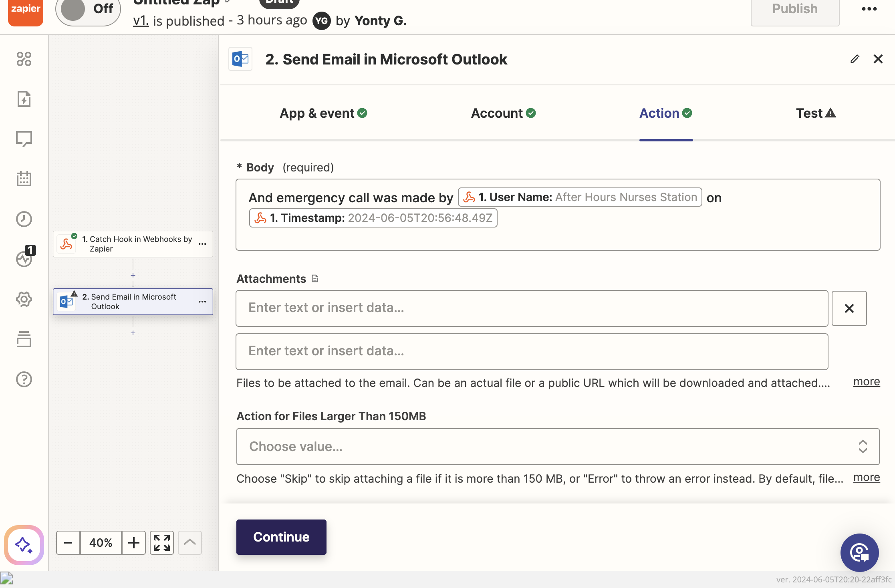Toggle the Zap Off switch on
895x588 pixels.
click(x=88, y=10)
